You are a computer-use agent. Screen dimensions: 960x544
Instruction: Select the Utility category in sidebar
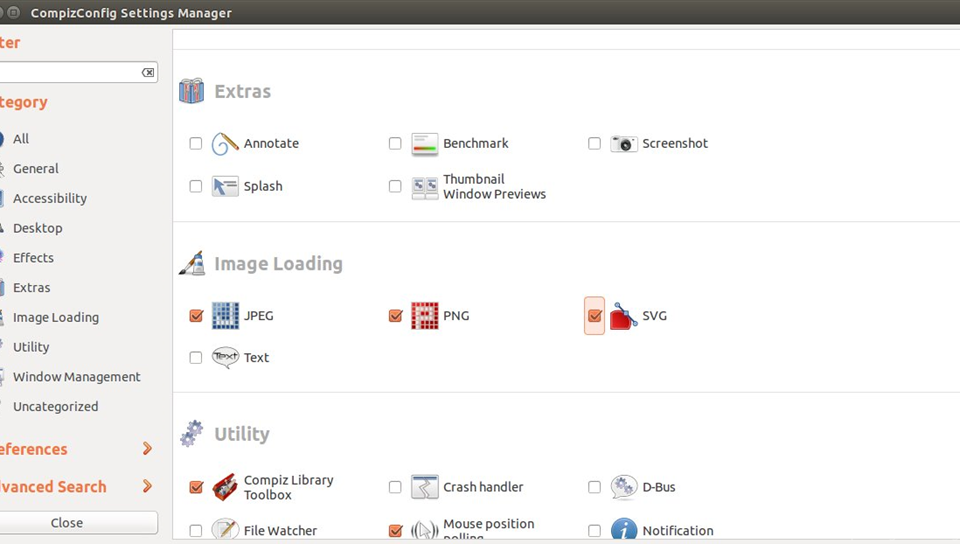click(x=31, y=347)
